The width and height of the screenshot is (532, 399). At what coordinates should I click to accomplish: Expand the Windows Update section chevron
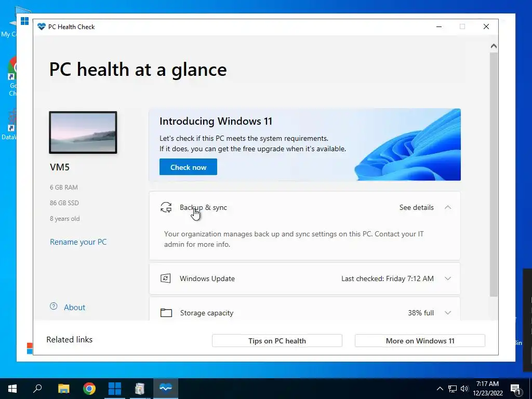[448, 278]
